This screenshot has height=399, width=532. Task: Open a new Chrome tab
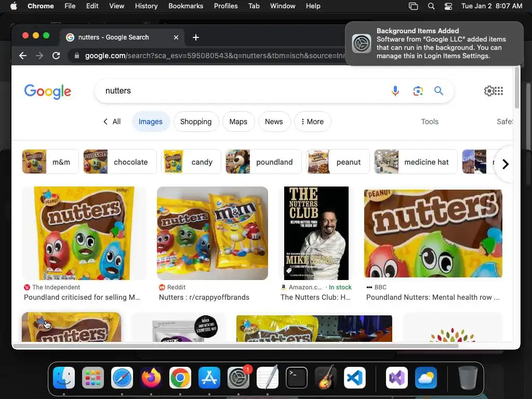click(196, 37)
